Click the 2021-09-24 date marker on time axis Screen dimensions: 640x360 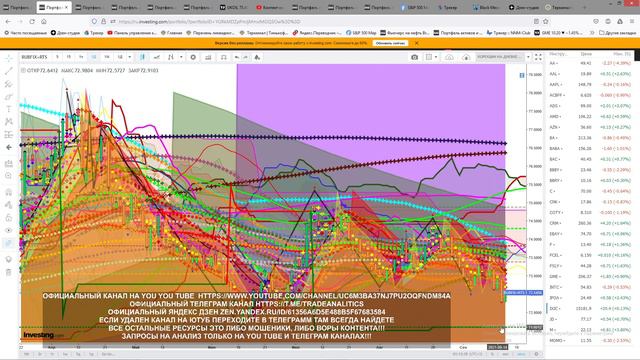pyautogui.click(x=497, y=347)
